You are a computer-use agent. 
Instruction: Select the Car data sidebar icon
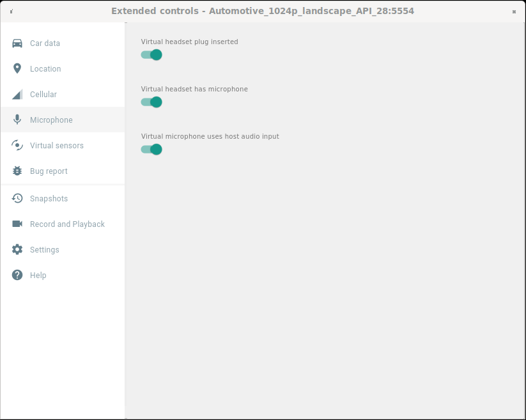tap(17, 43)
